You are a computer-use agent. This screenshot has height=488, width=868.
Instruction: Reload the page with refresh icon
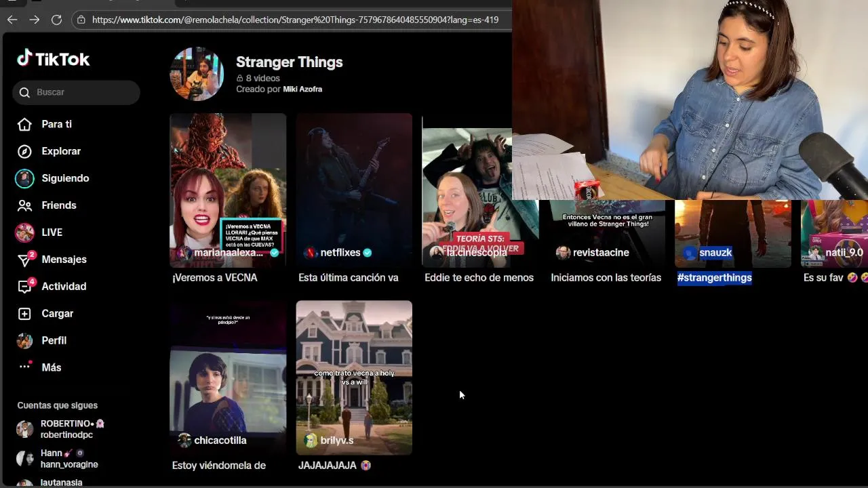click(57, 20)
